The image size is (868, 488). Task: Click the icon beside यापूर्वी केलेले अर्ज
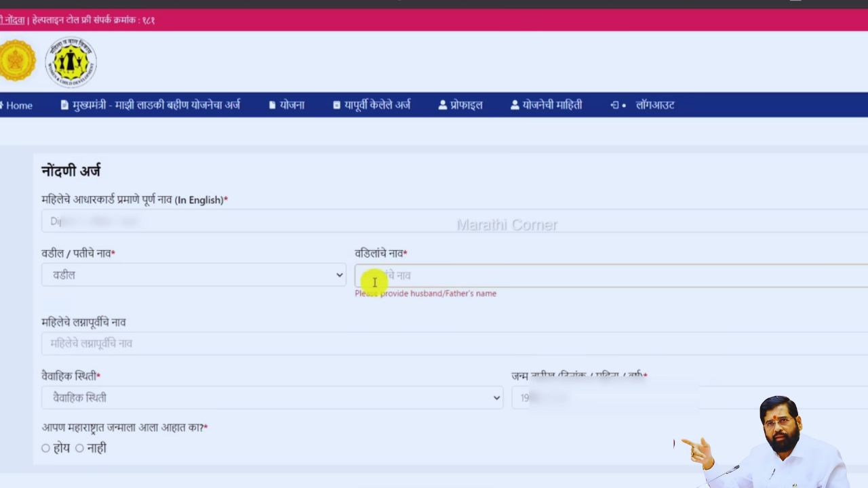pos(337,105)
